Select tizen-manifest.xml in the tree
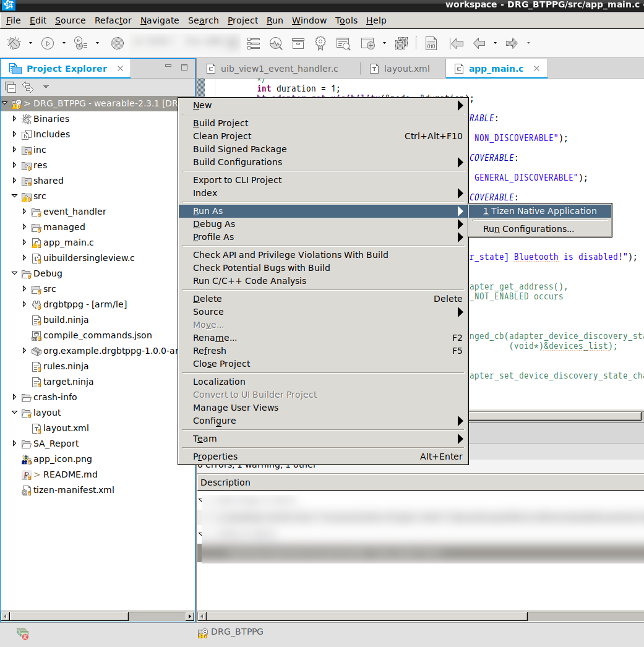This screenshot has width=644, height=647. click(68, 491)
